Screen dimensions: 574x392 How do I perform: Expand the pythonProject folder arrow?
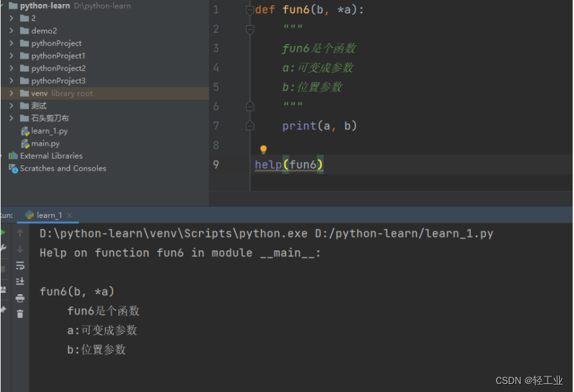coord(11,43)
